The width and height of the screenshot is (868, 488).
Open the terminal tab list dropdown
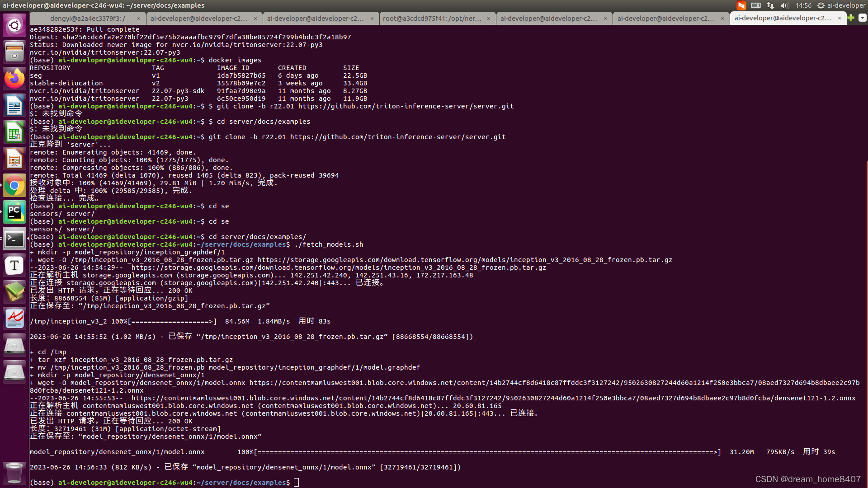(x=863, y=18)
